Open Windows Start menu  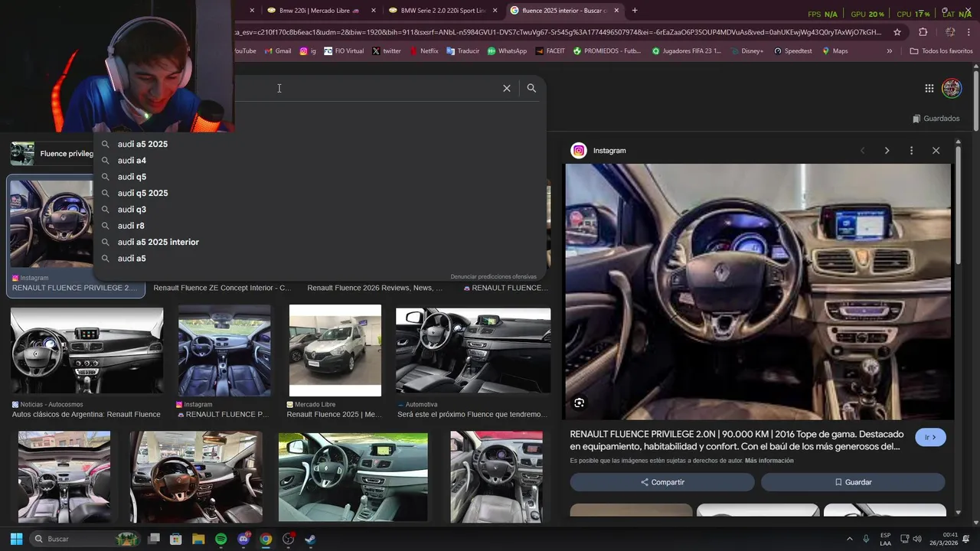pyautogui.click(x=16, y=539)
